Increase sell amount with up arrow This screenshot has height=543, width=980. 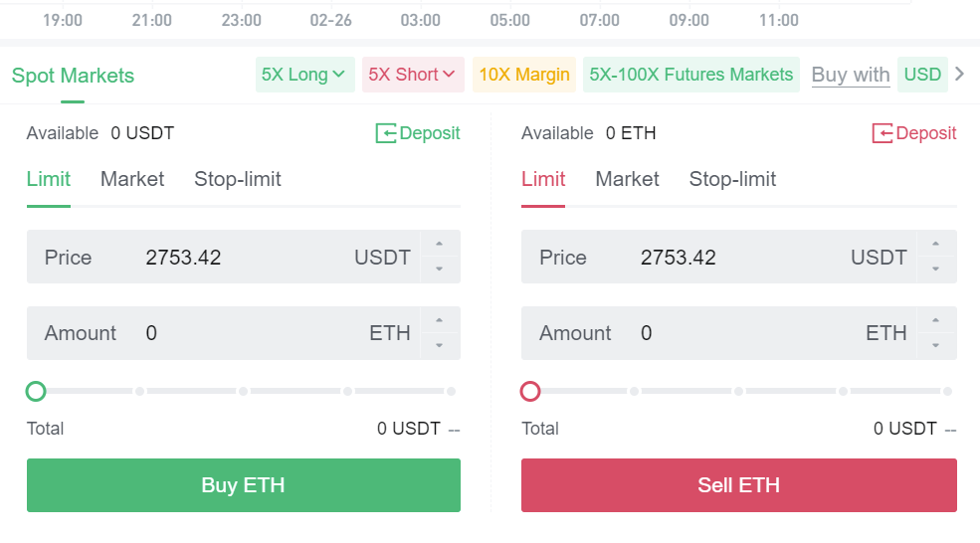click(x=935, y=320)
